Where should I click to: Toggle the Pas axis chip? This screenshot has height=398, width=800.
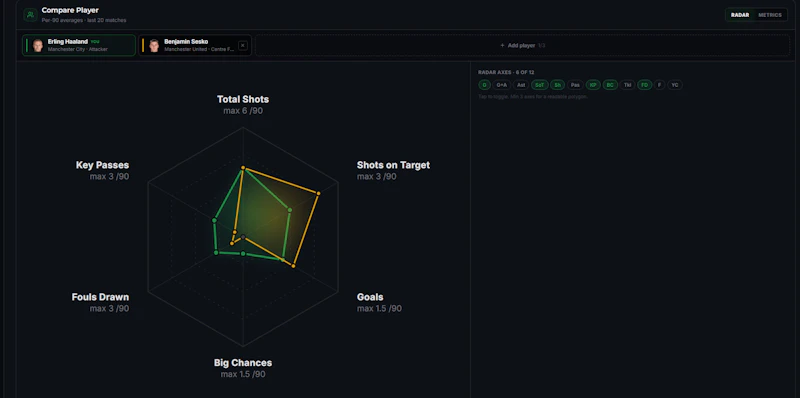click(575, 85)
